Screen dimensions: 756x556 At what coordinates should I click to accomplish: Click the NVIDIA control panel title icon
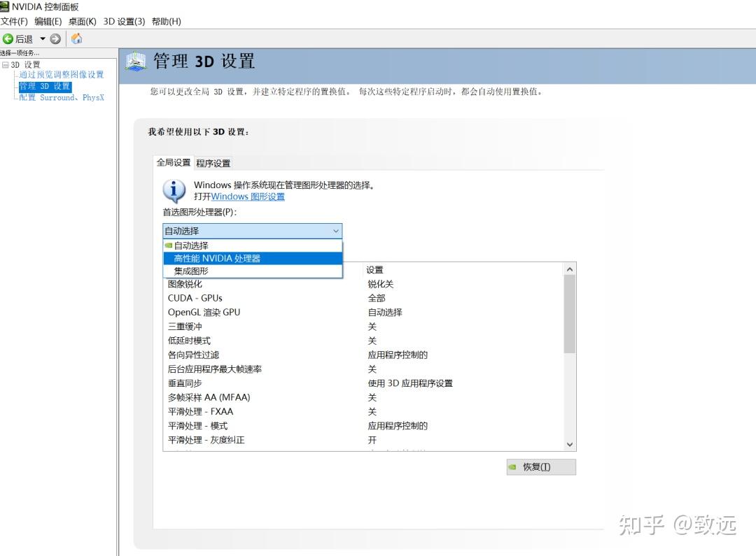(x=5, y=7)
